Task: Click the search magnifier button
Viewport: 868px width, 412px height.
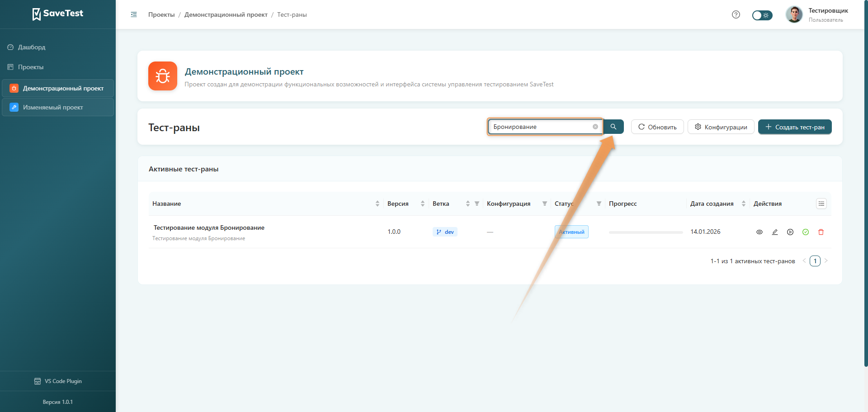Action: tap(613, 127)
